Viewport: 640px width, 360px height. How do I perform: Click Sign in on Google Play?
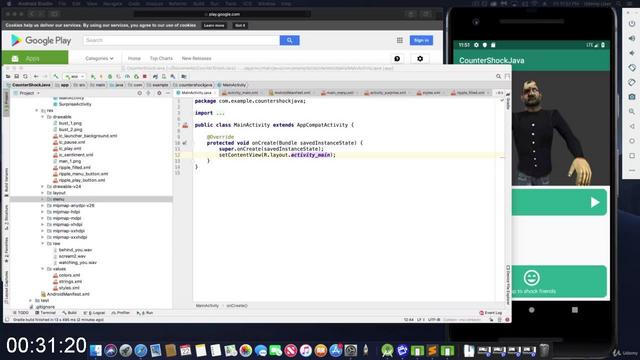point(421,40)
